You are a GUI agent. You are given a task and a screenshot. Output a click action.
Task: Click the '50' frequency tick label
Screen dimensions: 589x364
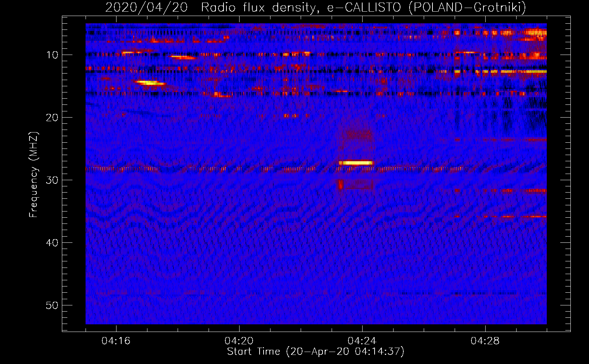(52, 305)
